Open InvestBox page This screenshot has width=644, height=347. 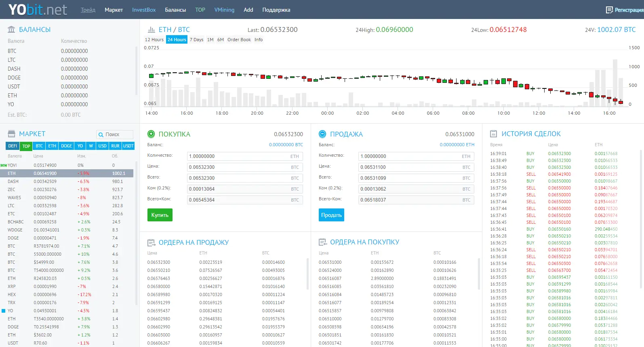[x=144, y=10]
